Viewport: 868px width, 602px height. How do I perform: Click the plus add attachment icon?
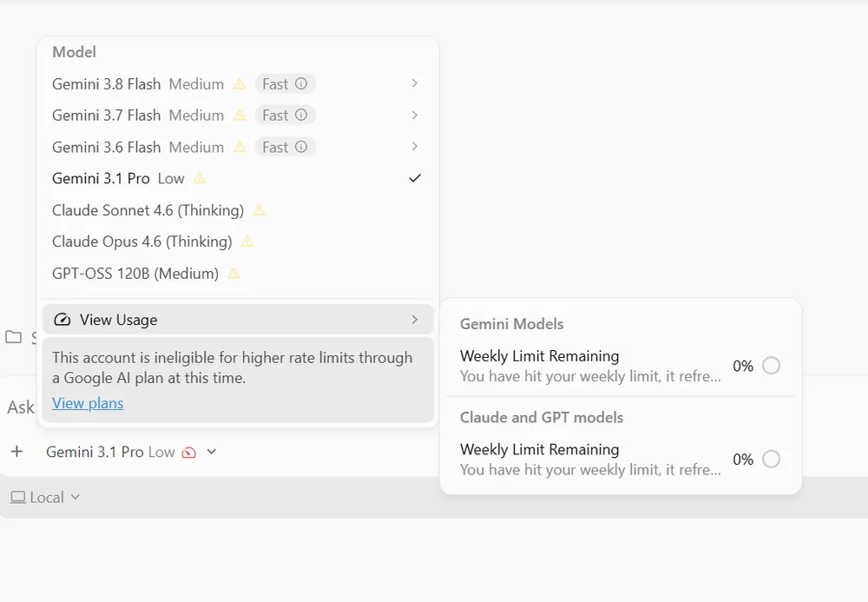[x=17, y=452]
